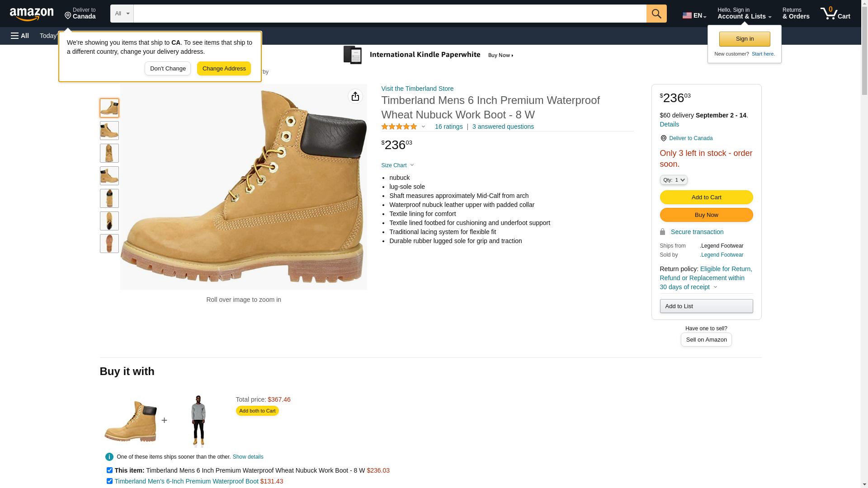
Task: Open Returns & Orders
Action: click(x=796, y=14)
